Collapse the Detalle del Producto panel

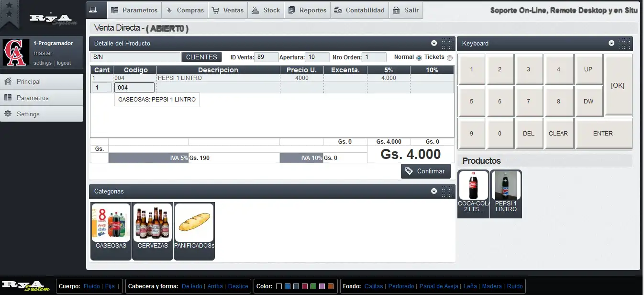(434, 43)
